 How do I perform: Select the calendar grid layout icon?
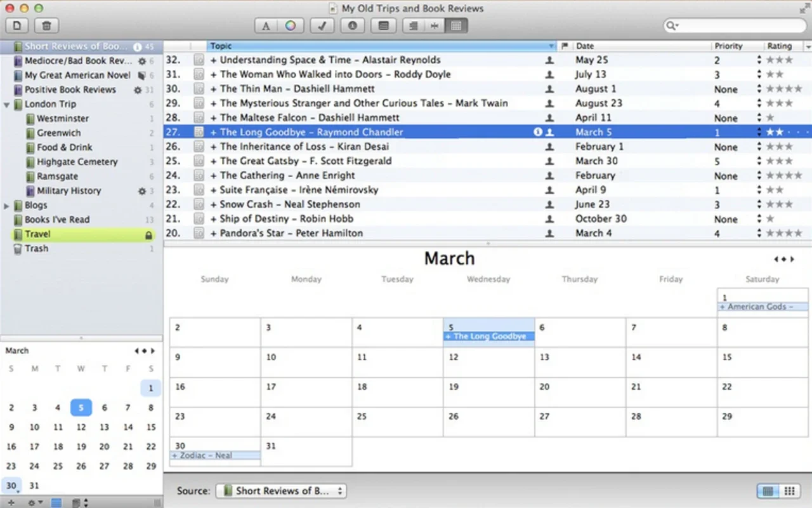pyautogui.click(x=456, y=26)
